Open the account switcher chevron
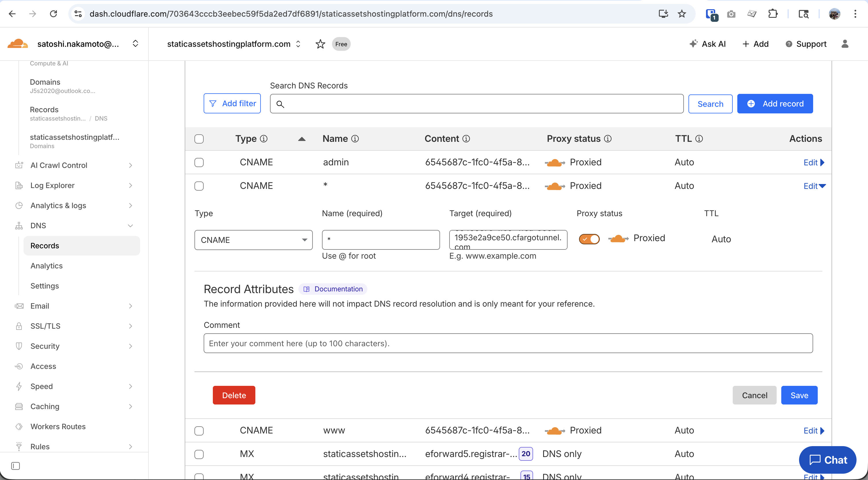This screenshot has width=868, height=480. (x=136, y=44)
